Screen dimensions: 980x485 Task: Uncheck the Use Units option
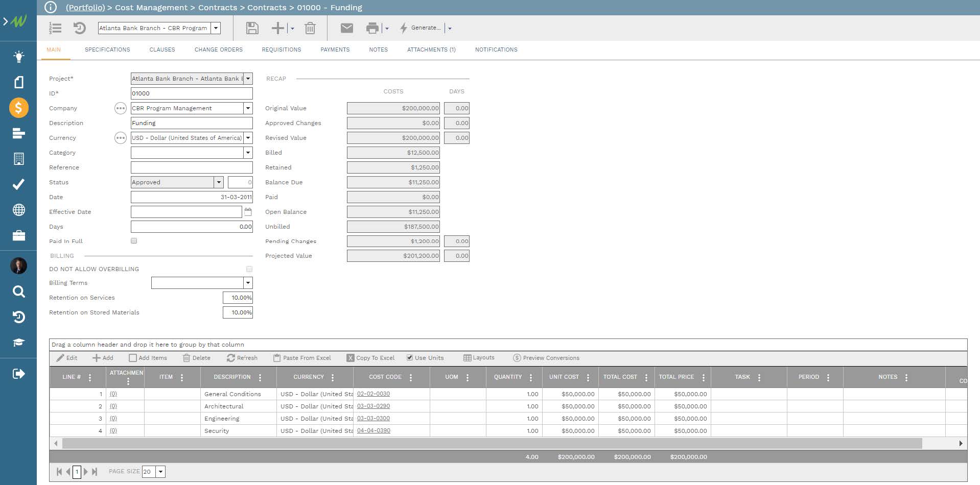coord(410,357)
